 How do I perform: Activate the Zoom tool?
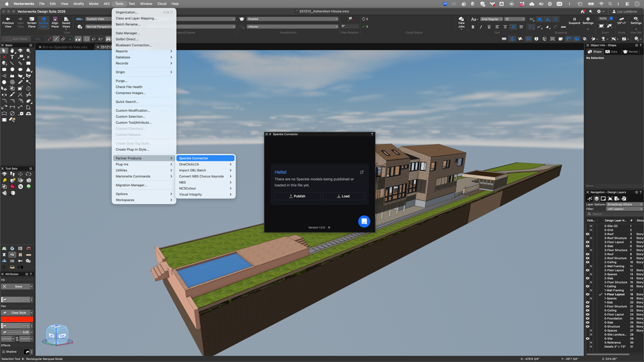[x=28, y=50]
